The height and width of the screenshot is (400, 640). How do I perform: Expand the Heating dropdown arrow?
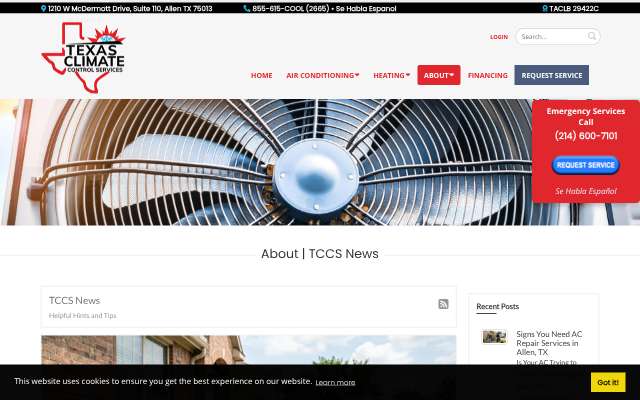click(x=407, y=75)
